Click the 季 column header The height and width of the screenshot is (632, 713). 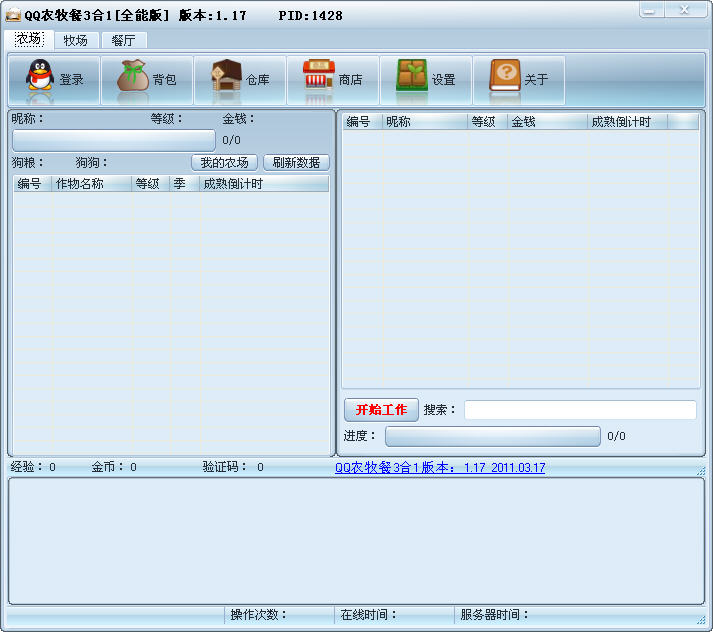[185, 184]
